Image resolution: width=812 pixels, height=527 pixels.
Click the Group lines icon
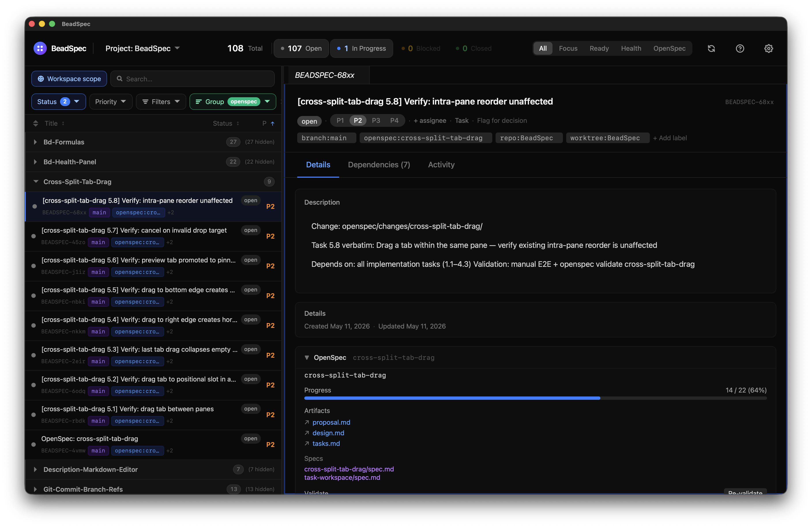tap(199, 102)
